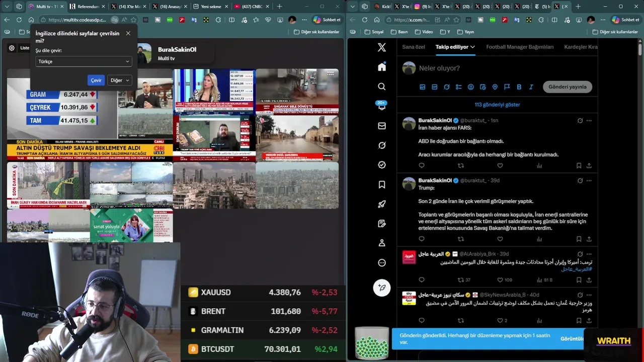Open more options on the FARS post
644x362 pixels.
pos(589,121)
